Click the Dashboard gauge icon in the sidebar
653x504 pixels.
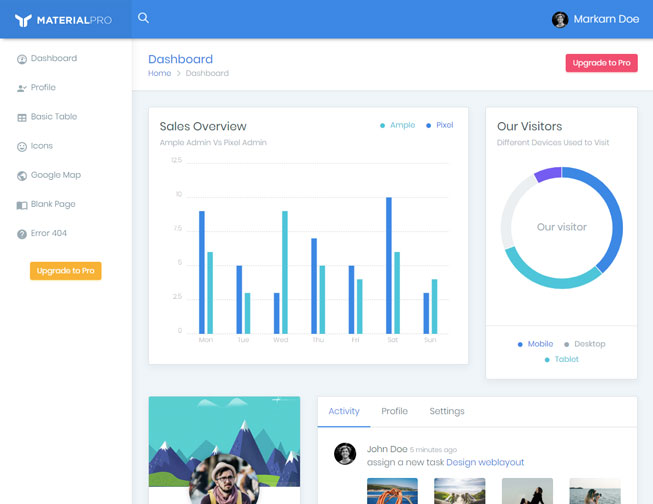22,59
